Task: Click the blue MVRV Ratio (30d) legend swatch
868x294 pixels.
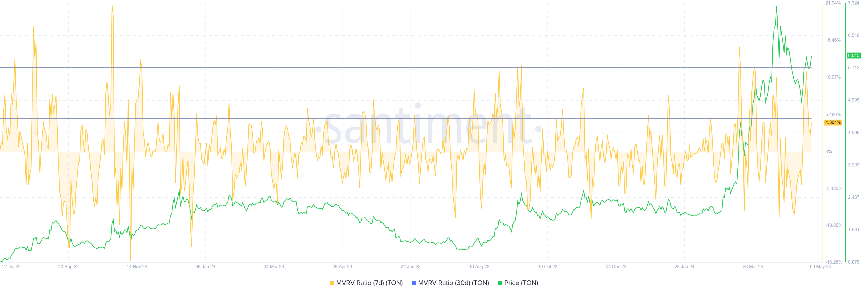Action: tap(414, 283)
